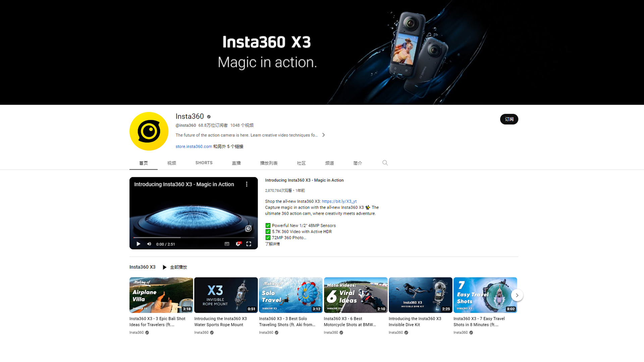Open the Invisible Dive Kit video thumbnail

pos(420,295)
